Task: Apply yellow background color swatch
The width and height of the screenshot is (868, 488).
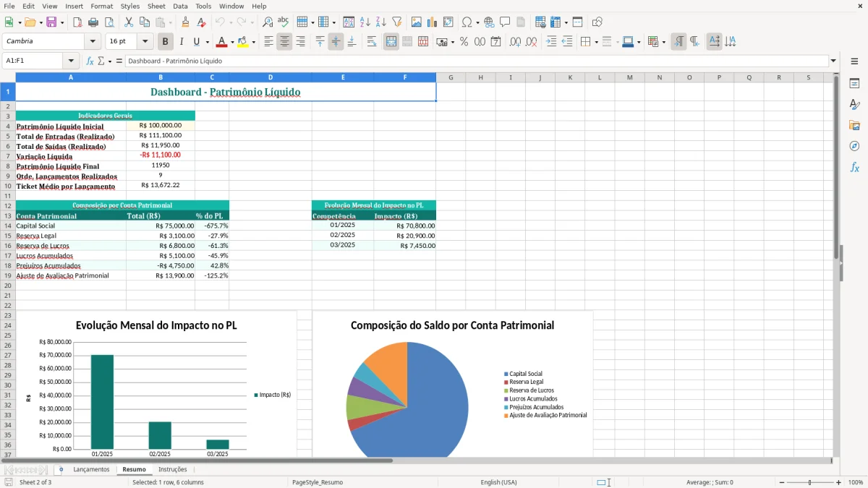Action: 243,42
